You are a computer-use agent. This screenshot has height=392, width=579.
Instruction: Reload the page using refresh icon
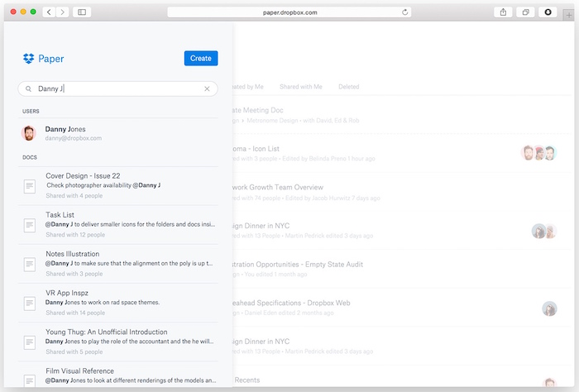405,12
